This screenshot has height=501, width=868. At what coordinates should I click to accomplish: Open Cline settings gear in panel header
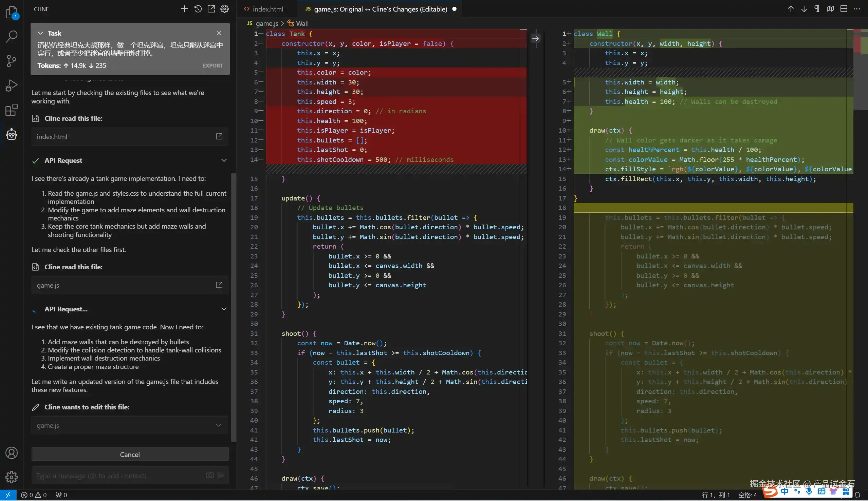(x=224, y=9)
